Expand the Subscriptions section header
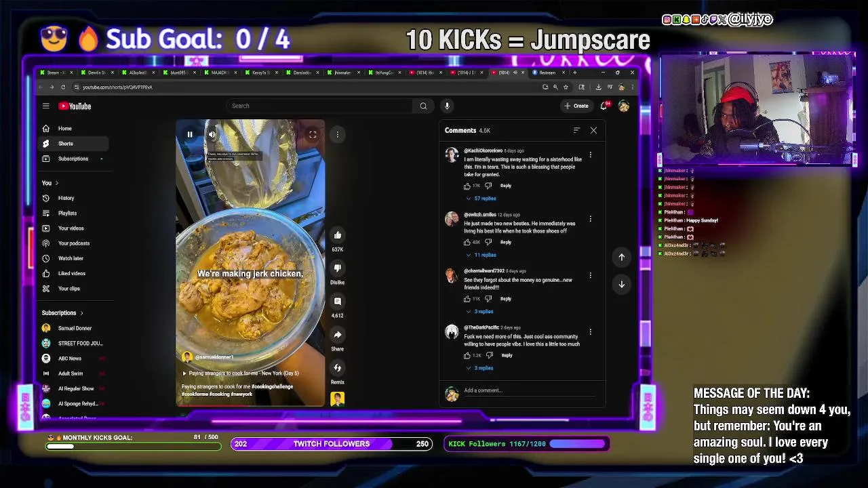The height and width of the screenshot is (488, 868). click(x=62, y=313)
